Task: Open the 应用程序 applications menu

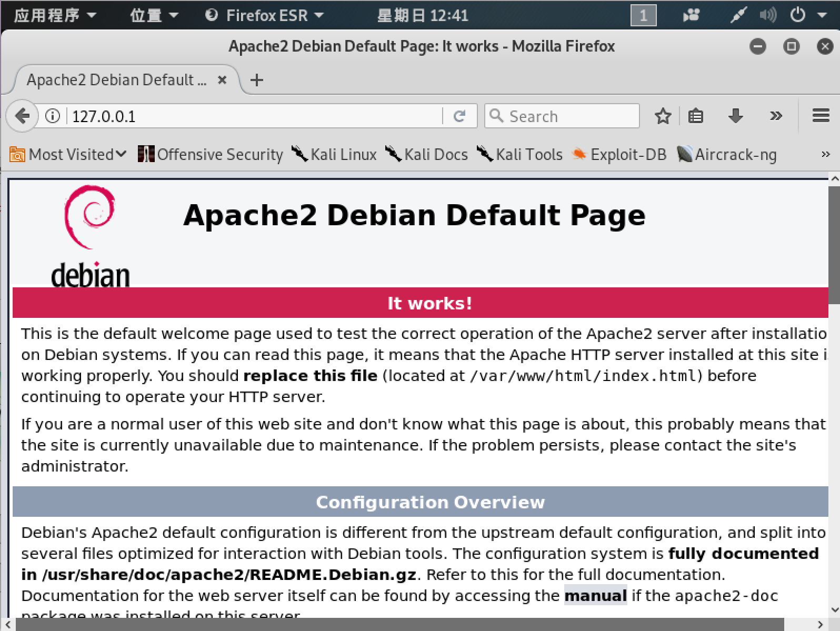Action: (55, 15)
